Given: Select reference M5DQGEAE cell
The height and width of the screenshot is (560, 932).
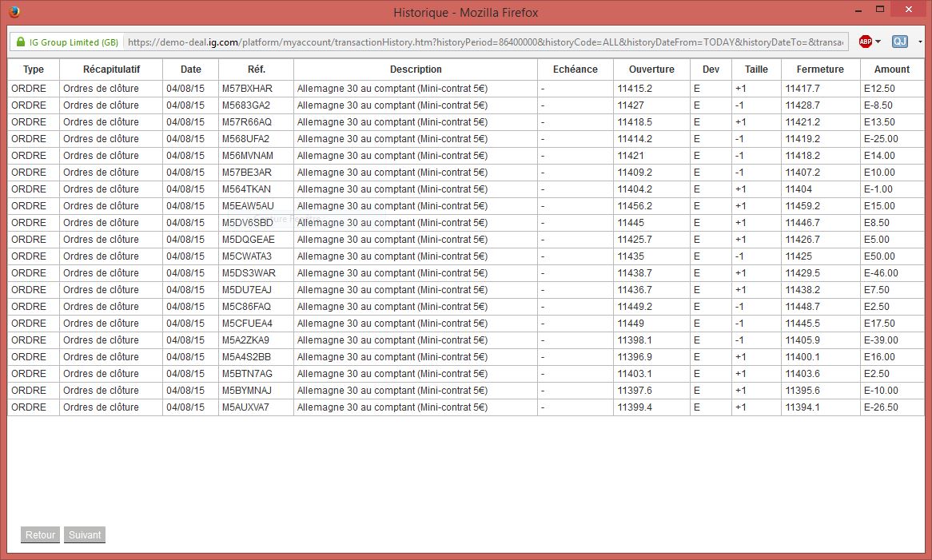Looking at the screenshot, I should tap(257, 240).
